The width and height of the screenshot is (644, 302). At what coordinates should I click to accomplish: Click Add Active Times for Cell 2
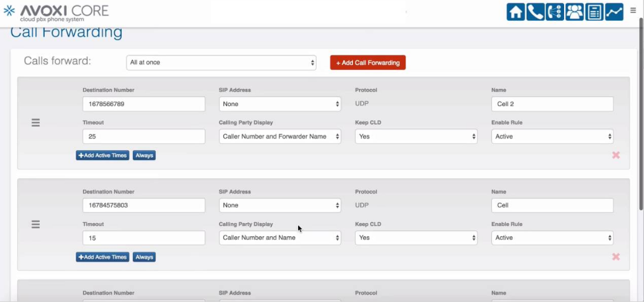coord(103,155)
